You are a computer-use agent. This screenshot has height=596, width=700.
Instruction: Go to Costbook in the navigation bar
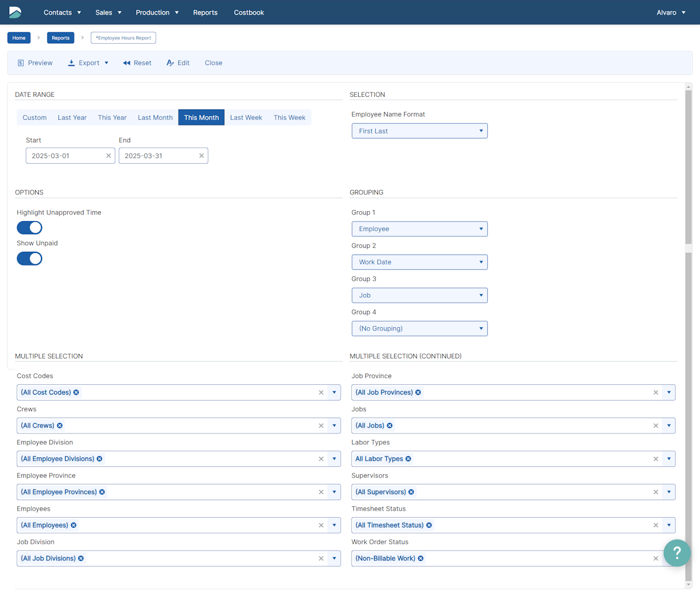click(249, 13)
